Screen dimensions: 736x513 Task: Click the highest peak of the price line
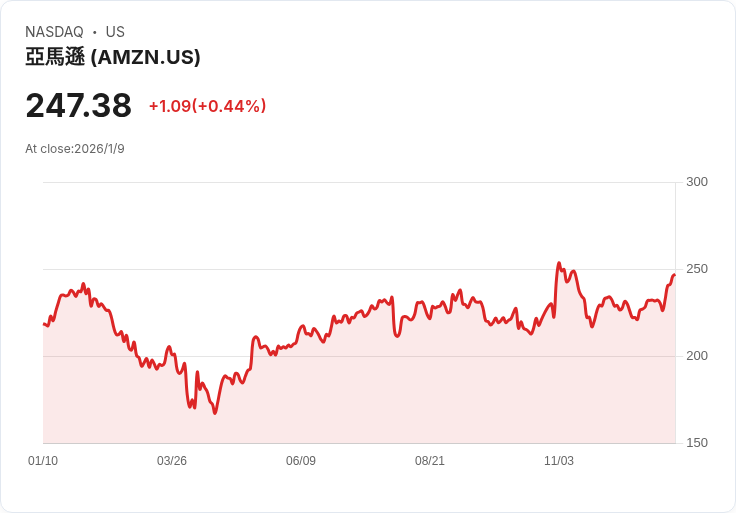tap(559, 263)
